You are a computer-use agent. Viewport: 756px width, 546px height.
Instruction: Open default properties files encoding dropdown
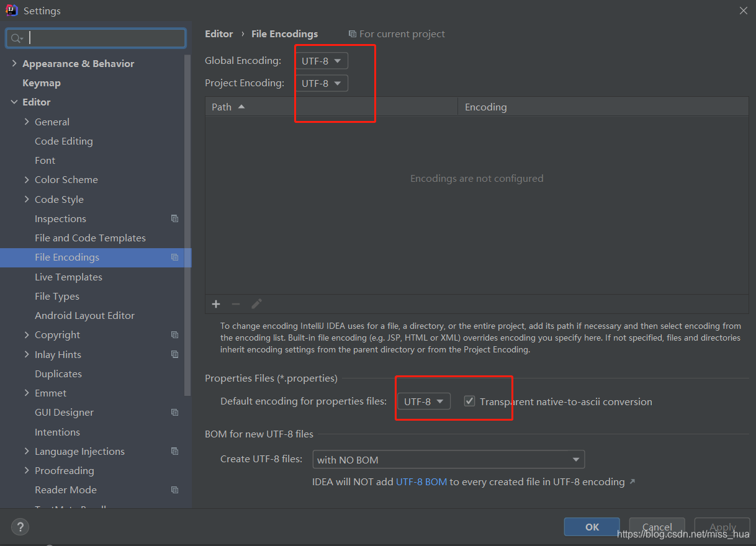[424, 401]
